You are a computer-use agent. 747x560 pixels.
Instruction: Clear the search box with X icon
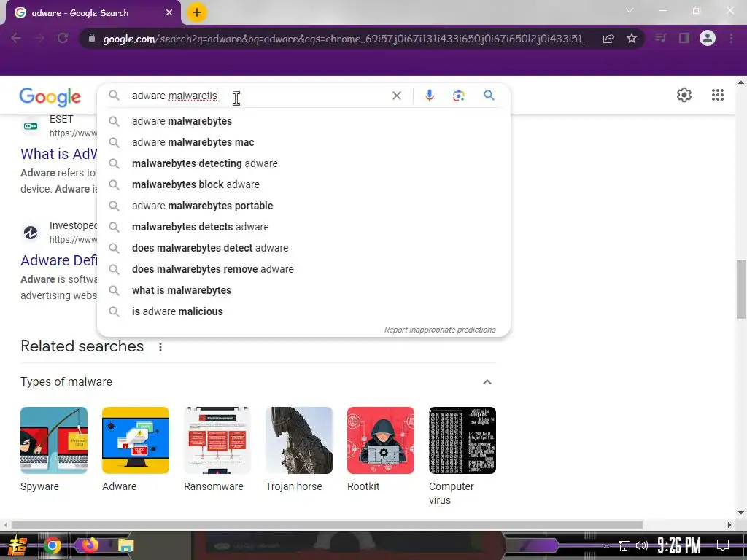click(396, 96)
